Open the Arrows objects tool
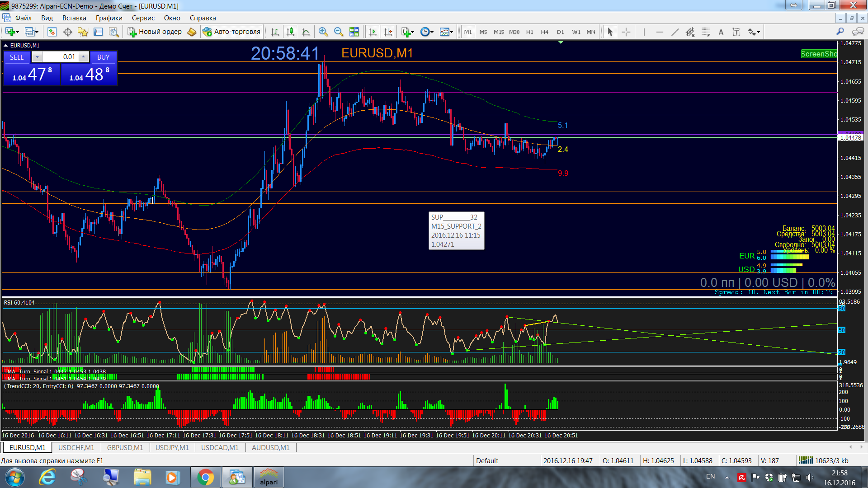This screenshot has width=868, height=488. 751,32
